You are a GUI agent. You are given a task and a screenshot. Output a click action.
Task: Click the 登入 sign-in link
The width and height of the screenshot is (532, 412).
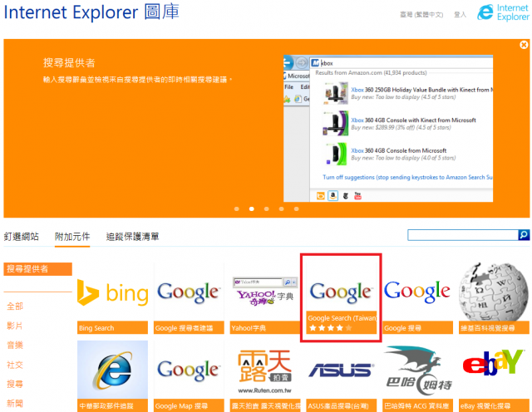(460, 15)
